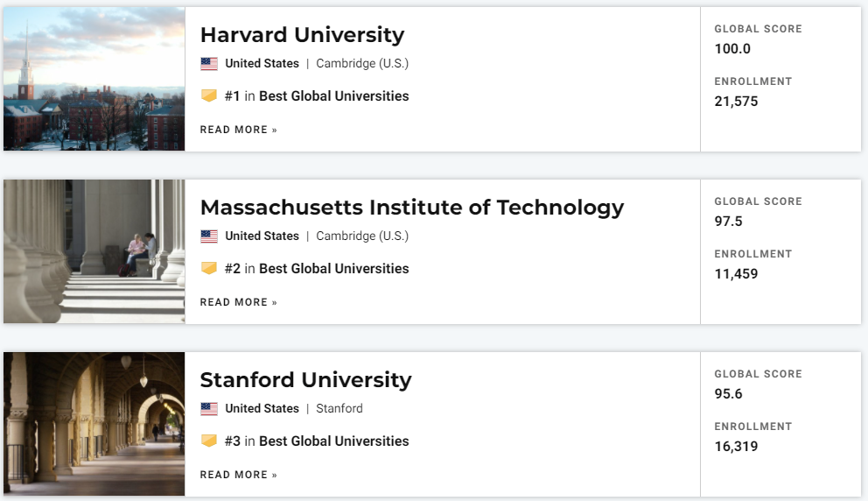Image resolution: width=868 pixels, height=501 pixels.
Task: Click the US flag icon under Stanford University
Action: click(x=208, y=409)
